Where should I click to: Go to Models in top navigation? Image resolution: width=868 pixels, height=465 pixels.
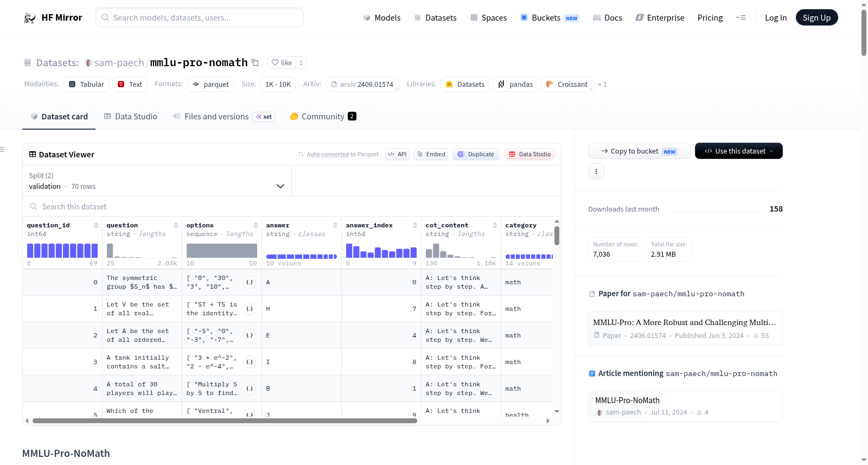click(382, 17)
